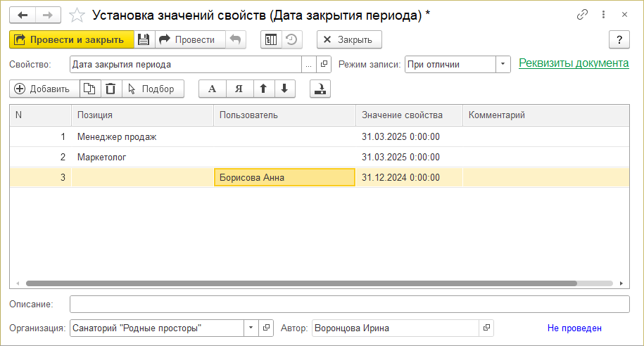Click Провести и закрыть button
644x346 pixels.
[71, 40]
